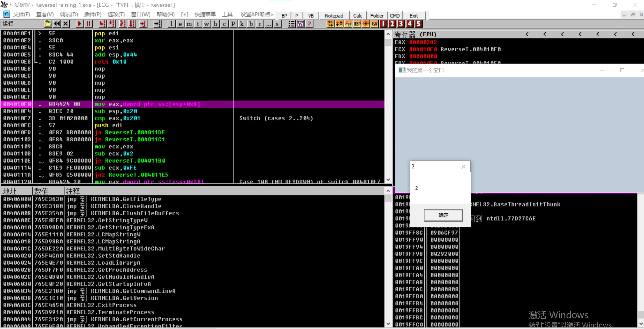Restart program with rewind icon
This screenshot has width=644, height=329.
coord(57,24)
